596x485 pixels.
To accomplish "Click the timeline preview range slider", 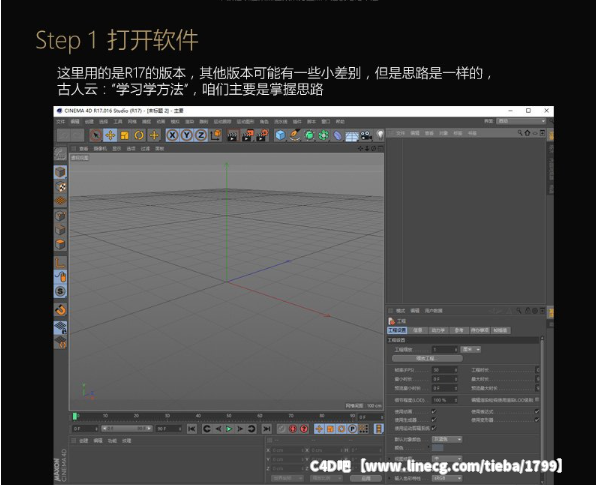I will tap(127, 429).
